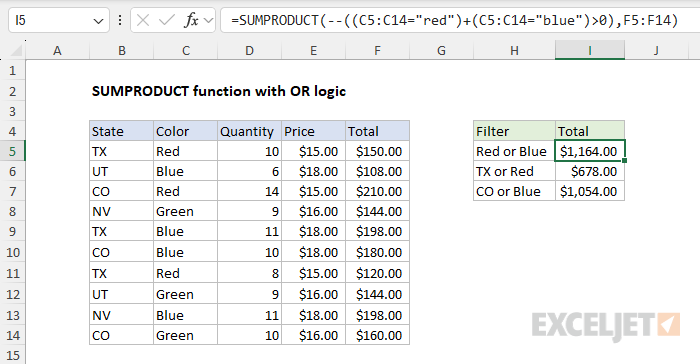
Task: Click the 'Red or Blue' filter cell
Action: pos(514,151)
